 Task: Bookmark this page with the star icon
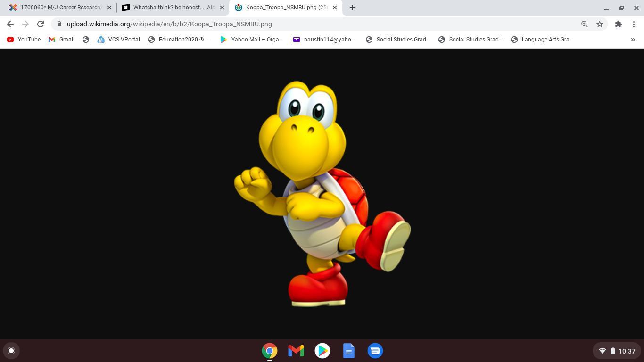pyautogui.click(x=600, y=24)
